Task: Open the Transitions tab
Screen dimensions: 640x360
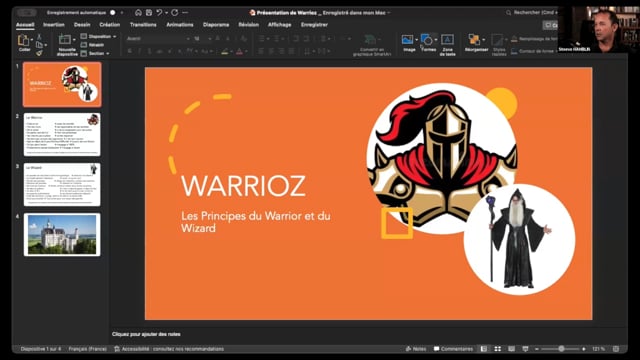Action: tap(143, 25)
